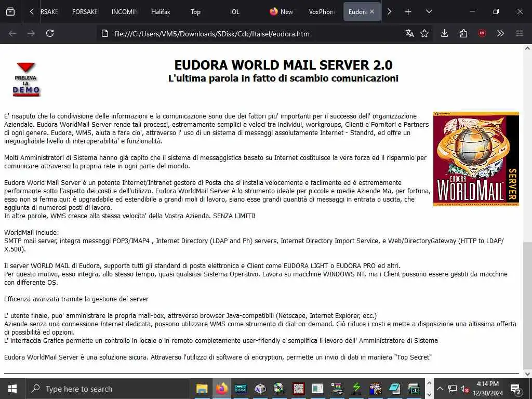Click the page file icon in the address bar
The image size is (532, 399).
click(105, 33)
